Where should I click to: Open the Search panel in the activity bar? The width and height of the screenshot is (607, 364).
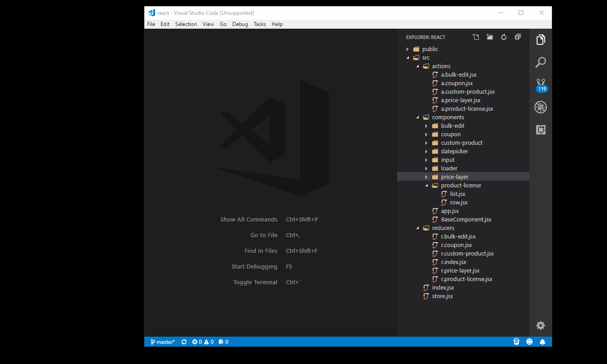540,62
